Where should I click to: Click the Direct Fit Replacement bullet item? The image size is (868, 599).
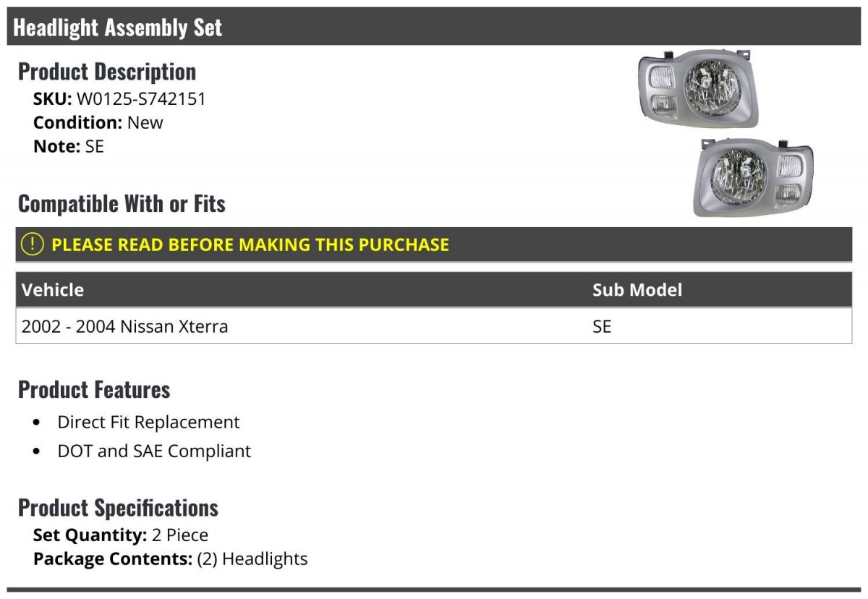pos(148,422)
